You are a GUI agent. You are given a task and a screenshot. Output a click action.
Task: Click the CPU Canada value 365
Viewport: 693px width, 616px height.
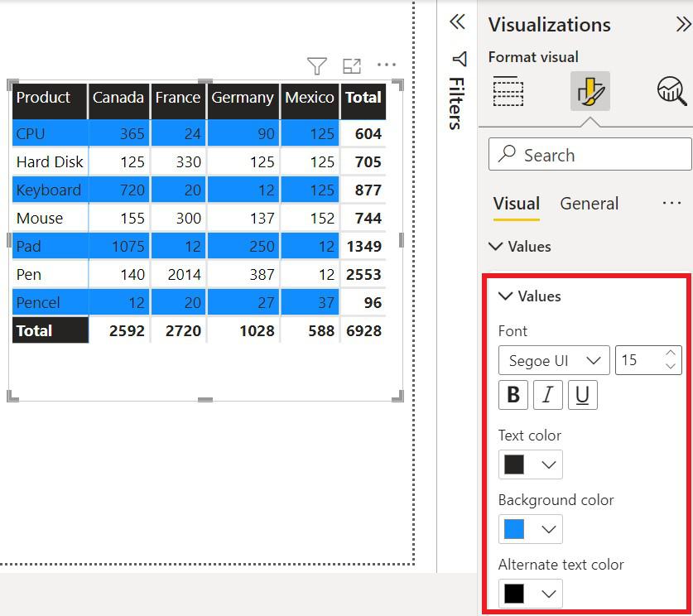point(132,133)
